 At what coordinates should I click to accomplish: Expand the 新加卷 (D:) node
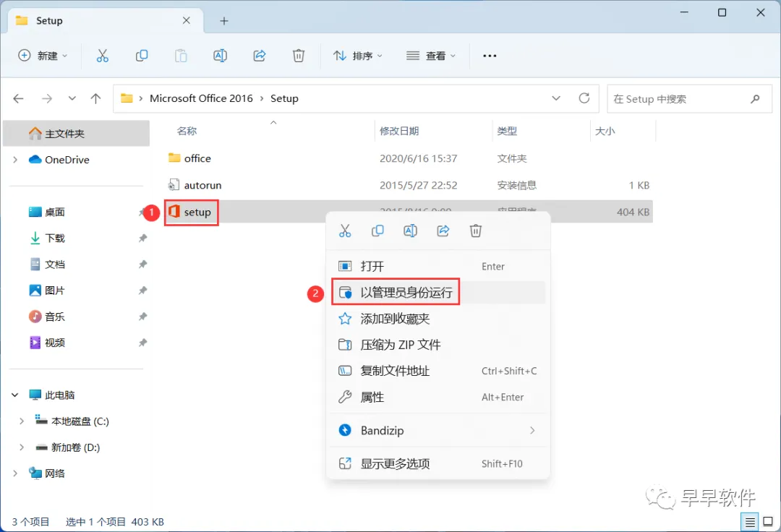click(x=22, y=447)
